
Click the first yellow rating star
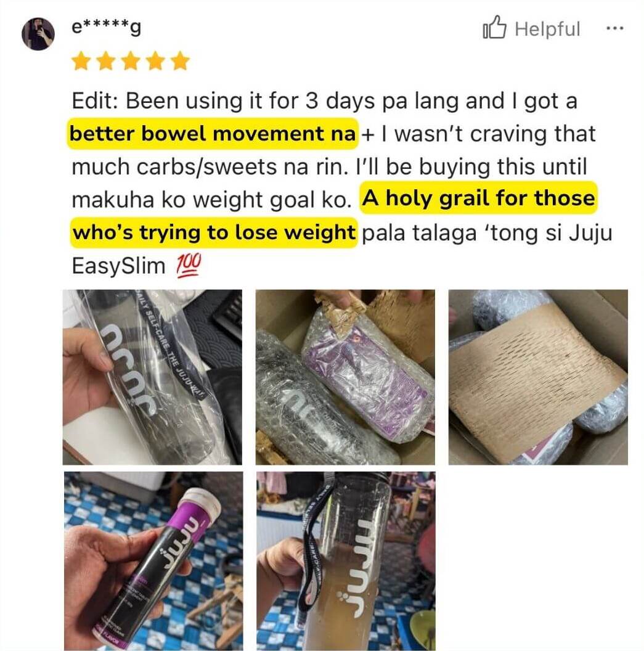click(81, 61)
